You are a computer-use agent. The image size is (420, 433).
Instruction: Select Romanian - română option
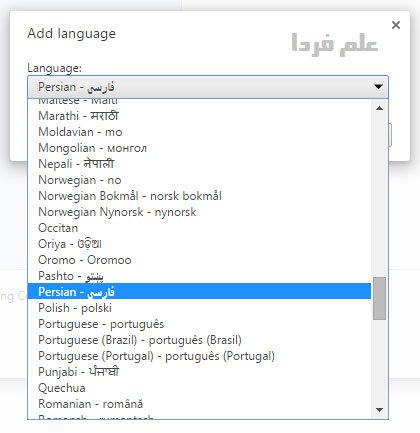199,404
